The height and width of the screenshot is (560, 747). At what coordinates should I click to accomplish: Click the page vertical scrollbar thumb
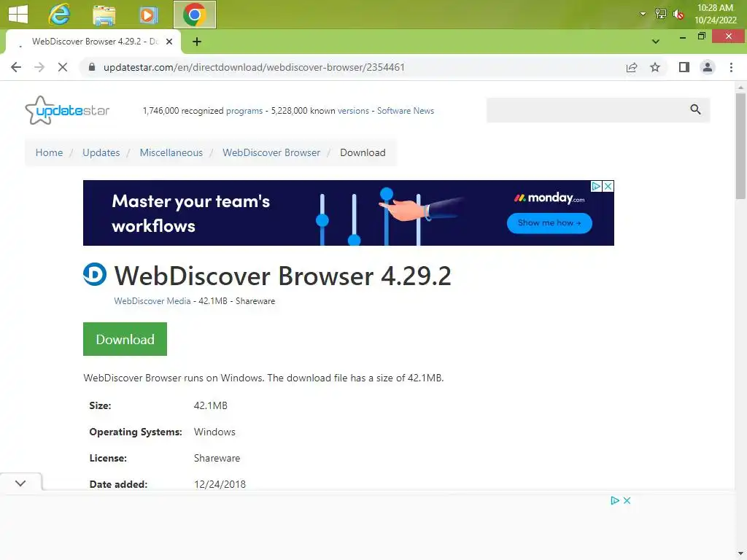(x=740, y=146)
